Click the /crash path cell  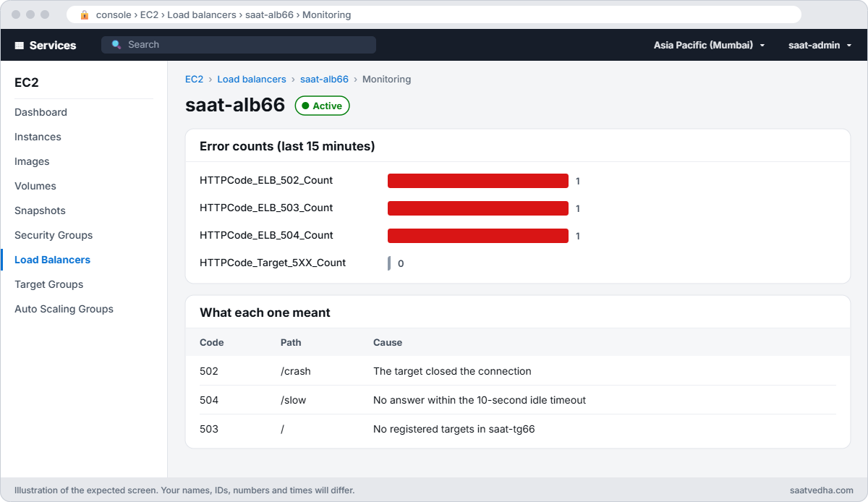click(296, 371)
